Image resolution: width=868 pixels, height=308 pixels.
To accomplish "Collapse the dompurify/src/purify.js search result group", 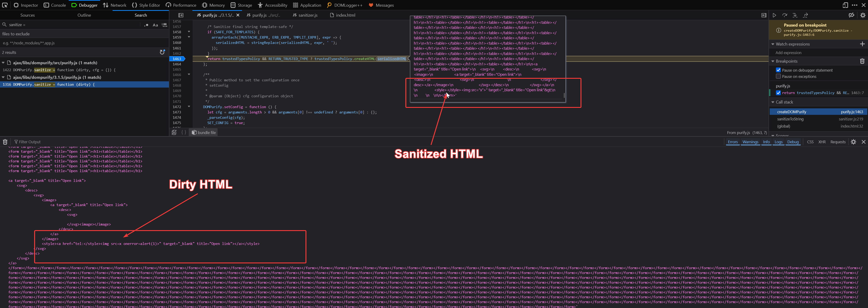I will coord(3,63).
